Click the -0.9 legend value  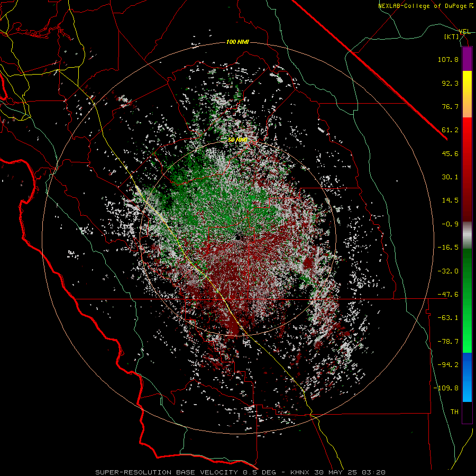[450, 224]
